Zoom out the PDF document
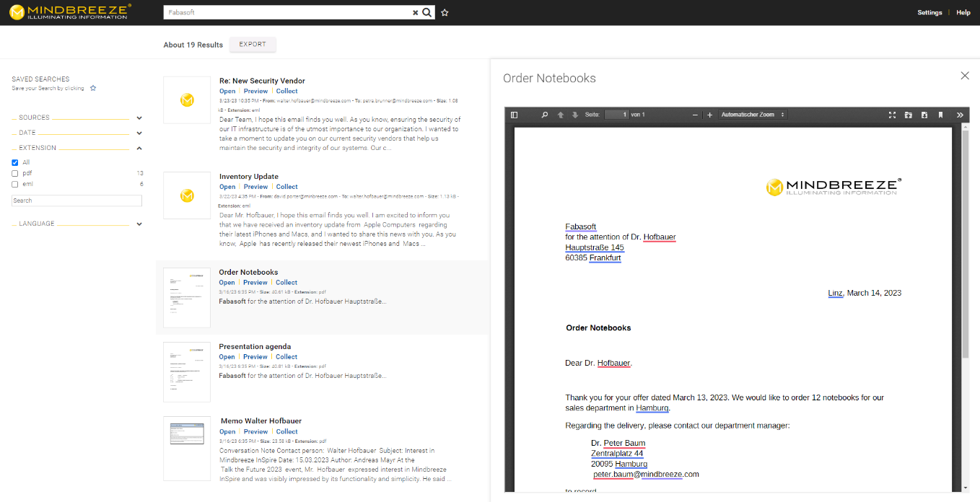The image size is (980, 502). [x=695, y=115]
